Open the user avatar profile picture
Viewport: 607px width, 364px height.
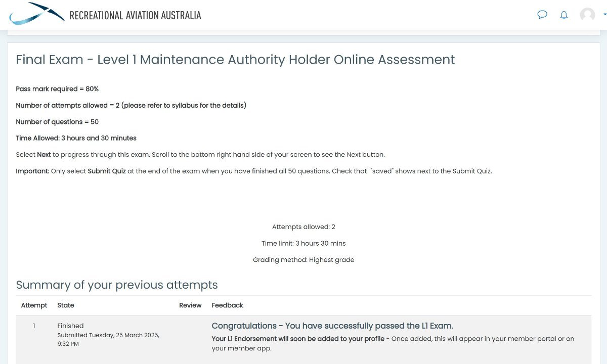pos(587,15)
